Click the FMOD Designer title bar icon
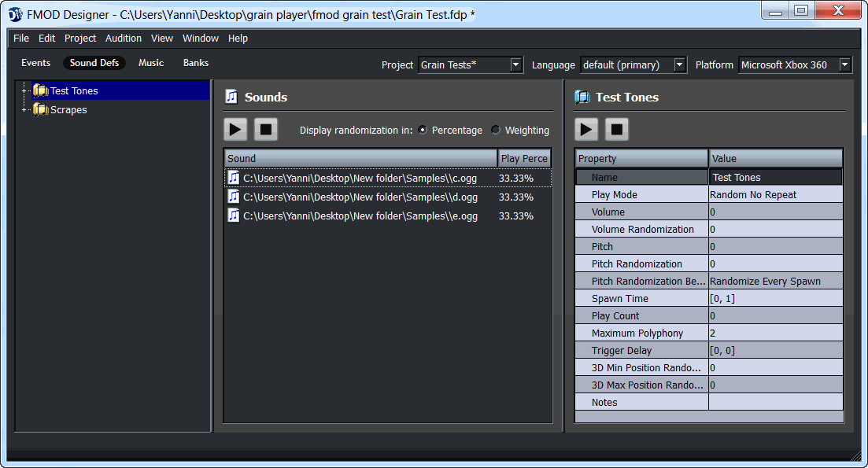 coord(16,14)
